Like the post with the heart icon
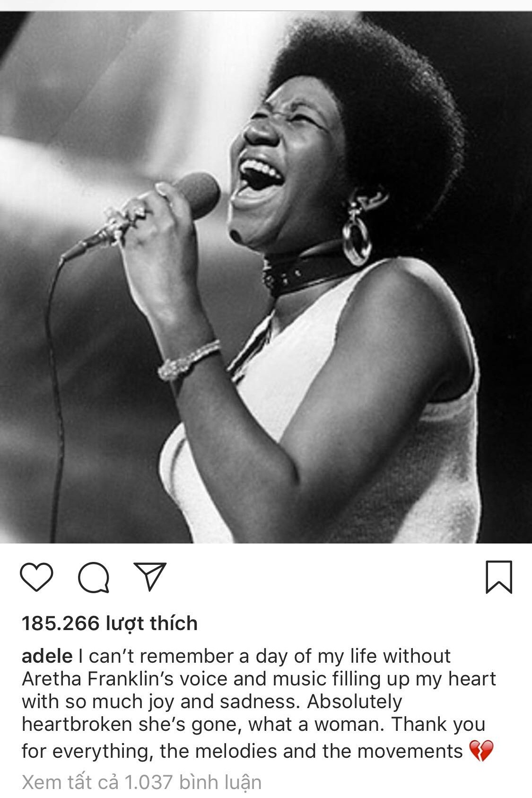This screenshot has height=798, width=532. [36, 578]
